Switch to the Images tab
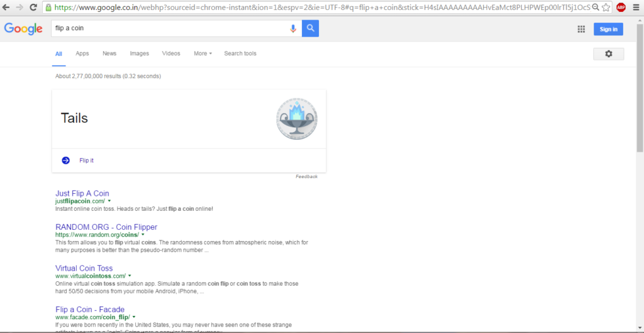 (x=140, y=54)
